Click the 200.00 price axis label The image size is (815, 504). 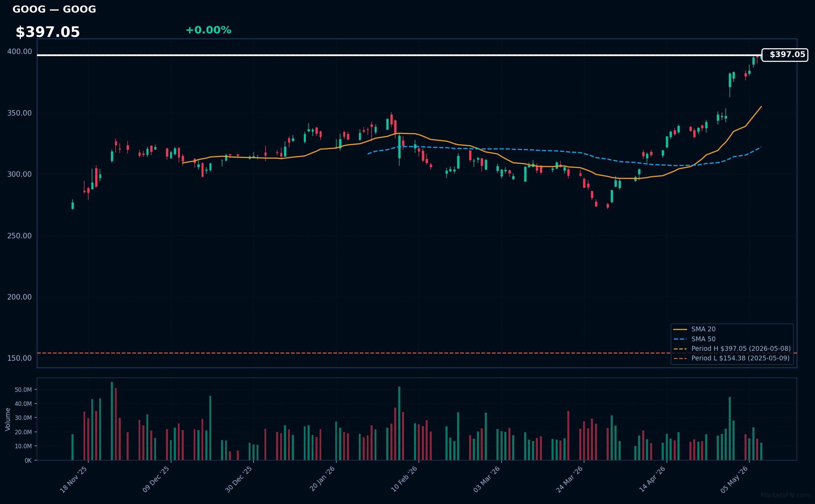(20, 297)
